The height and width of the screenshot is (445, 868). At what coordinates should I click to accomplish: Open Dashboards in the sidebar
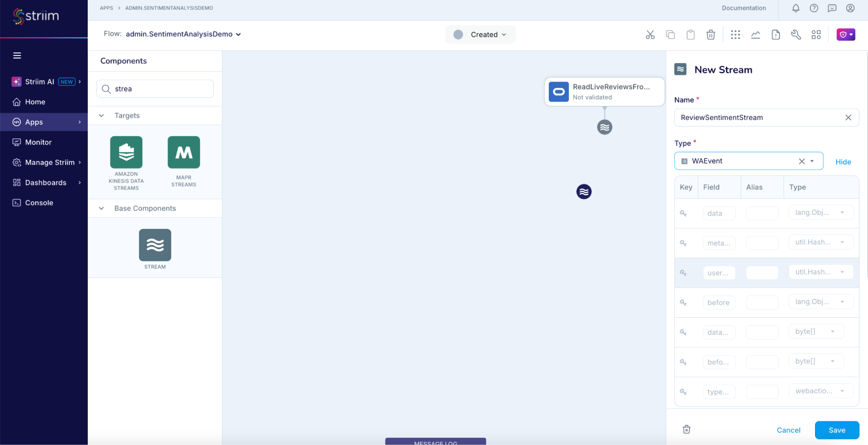tap(46, 182)
